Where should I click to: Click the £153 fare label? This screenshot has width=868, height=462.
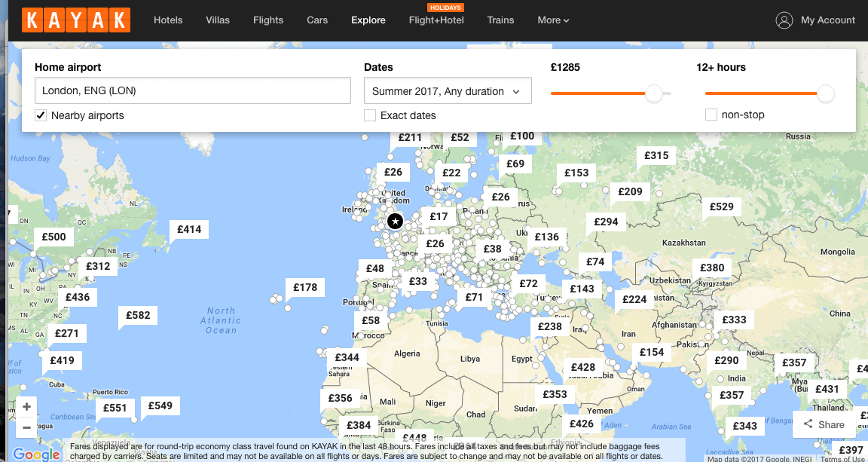coord(576,173)
